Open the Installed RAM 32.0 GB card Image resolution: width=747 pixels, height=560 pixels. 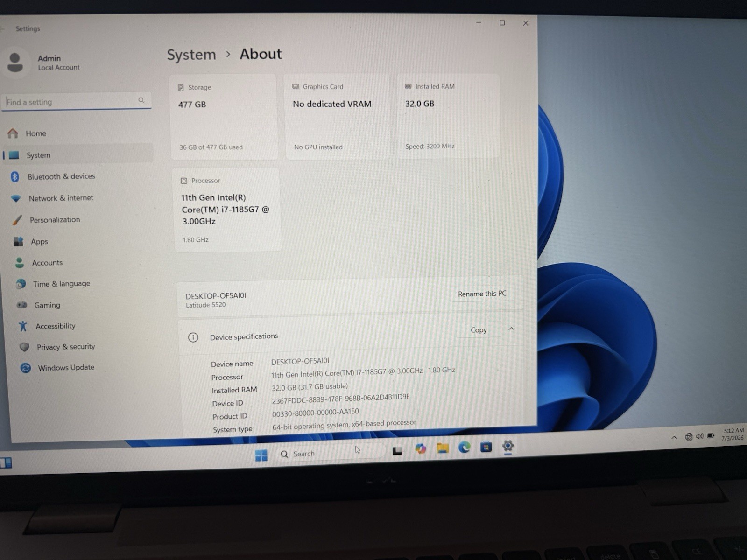[x=448, y=116]
